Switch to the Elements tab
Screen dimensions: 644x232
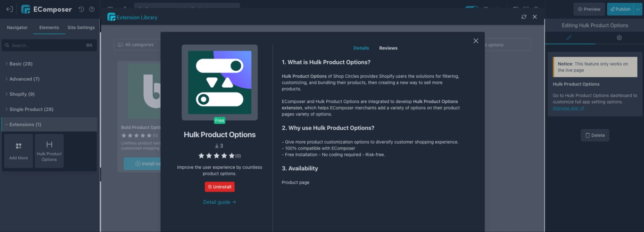49,27
